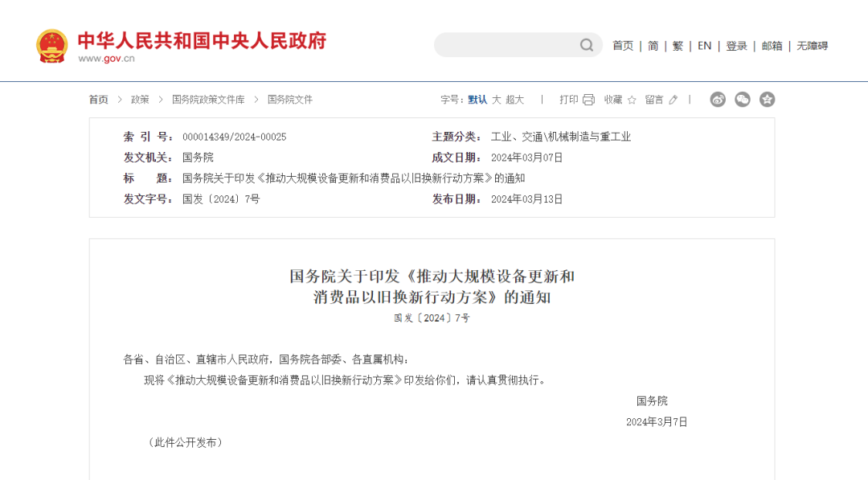Share to Weibo icon
The width and height of the screenshot is (868, 480).
click(x=718, y=100)
